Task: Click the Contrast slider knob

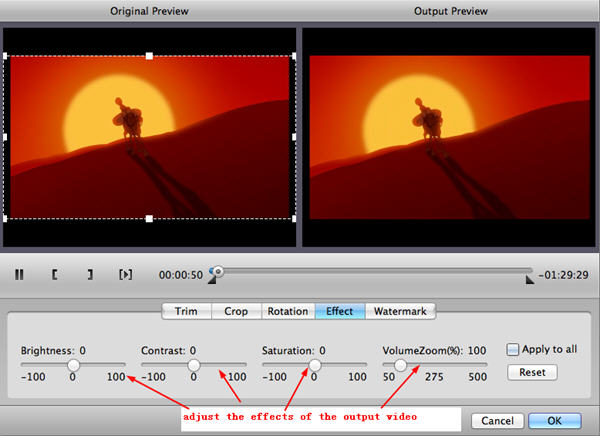Action: 194,365
